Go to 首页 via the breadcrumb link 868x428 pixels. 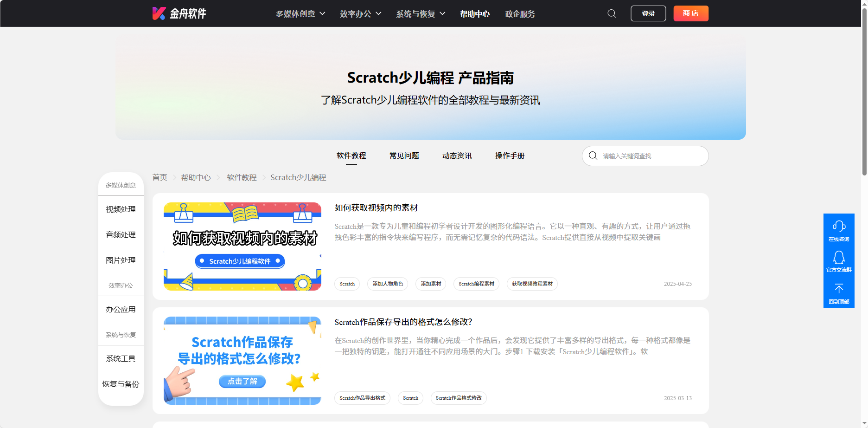pyautogui.click(x=159, y=177)
